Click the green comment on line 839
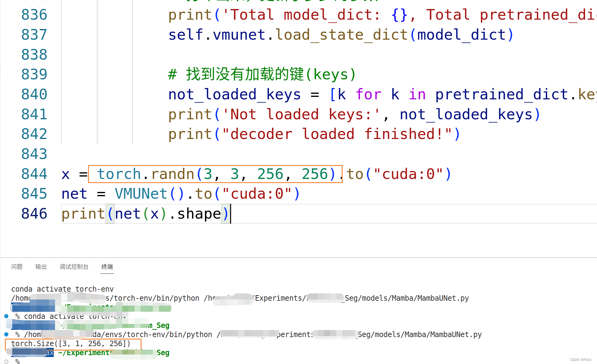Viewport: 597px width, 364px height. 262,75
